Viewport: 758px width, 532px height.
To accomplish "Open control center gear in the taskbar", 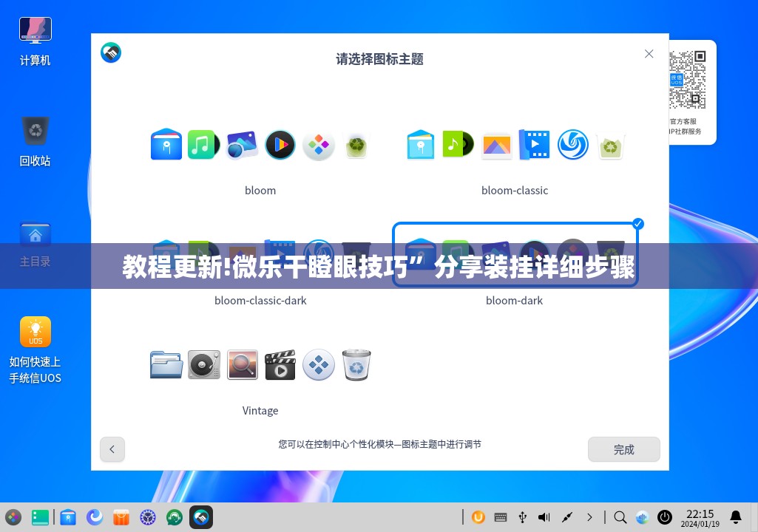I will 148,517.
